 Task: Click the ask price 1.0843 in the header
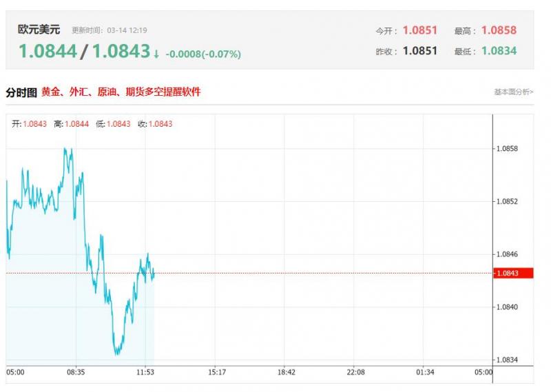(121, 52)
